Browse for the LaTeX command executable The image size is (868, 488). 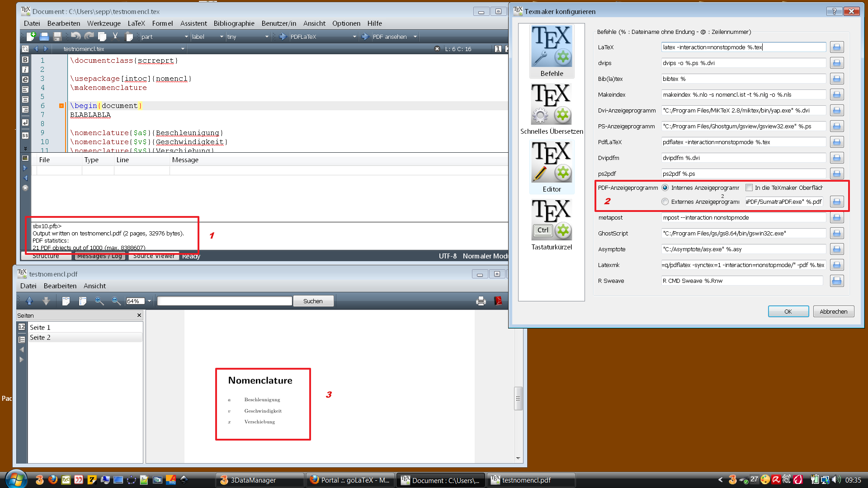(837, 47)
